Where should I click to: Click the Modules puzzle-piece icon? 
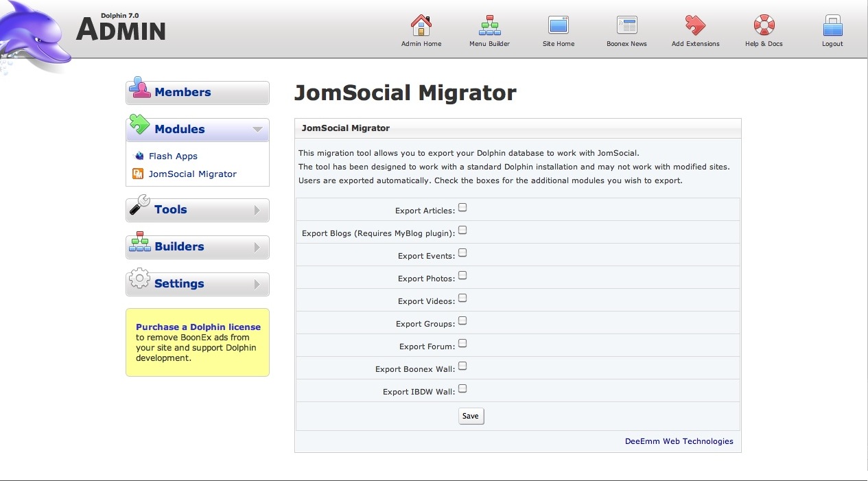140,124
